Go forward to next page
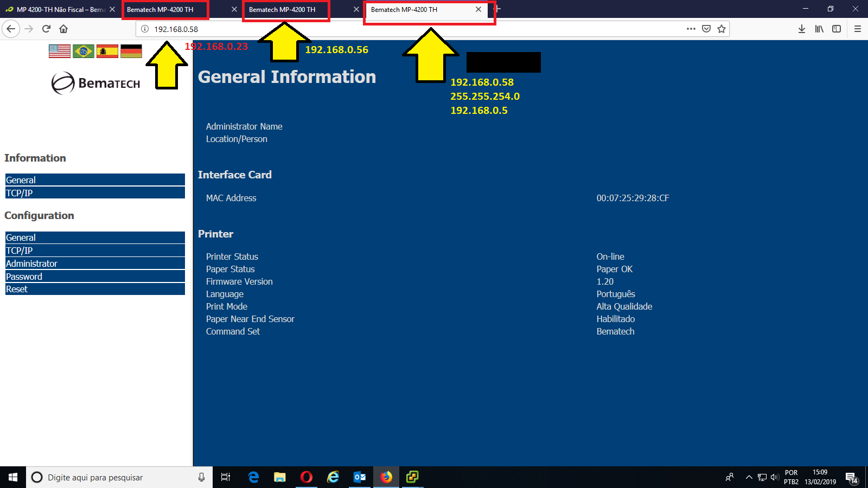 (29, 29)
